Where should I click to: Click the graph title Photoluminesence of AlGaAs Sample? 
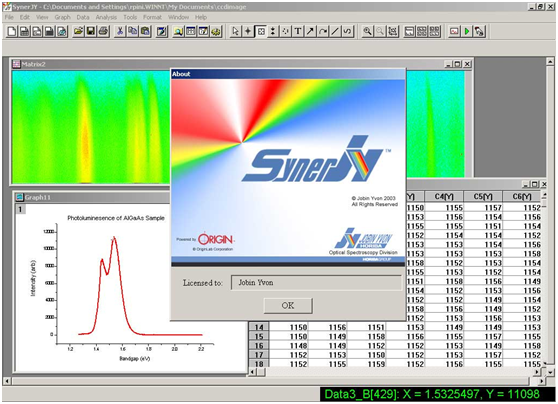pyautogui.click(x=116, y=218)
